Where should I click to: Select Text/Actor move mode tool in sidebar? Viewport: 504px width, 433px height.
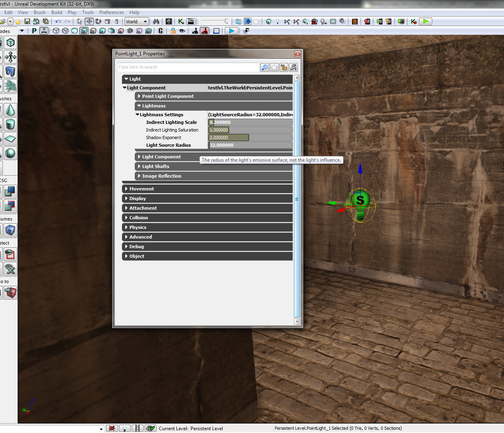10,57
